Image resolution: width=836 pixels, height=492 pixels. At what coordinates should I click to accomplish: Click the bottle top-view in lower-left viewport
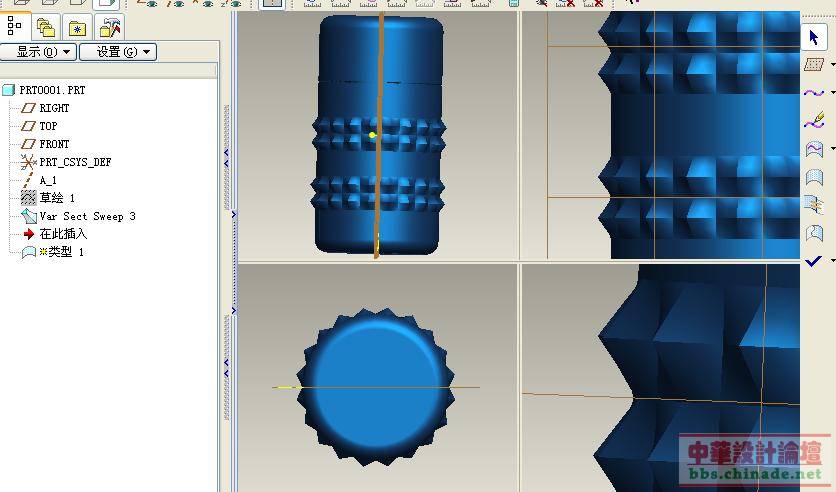point(377,385)
